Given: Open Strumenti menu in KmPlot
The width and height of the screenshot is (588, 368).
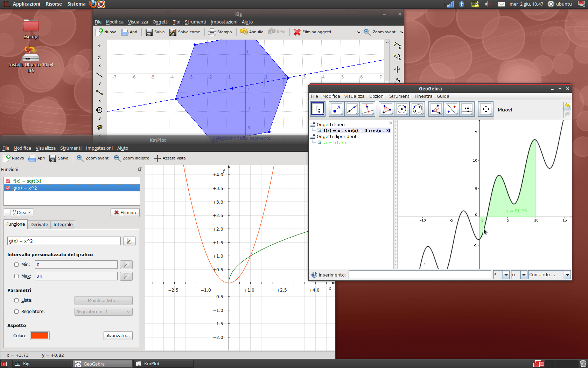Looking at the screenshot, I should pos(71,148).
